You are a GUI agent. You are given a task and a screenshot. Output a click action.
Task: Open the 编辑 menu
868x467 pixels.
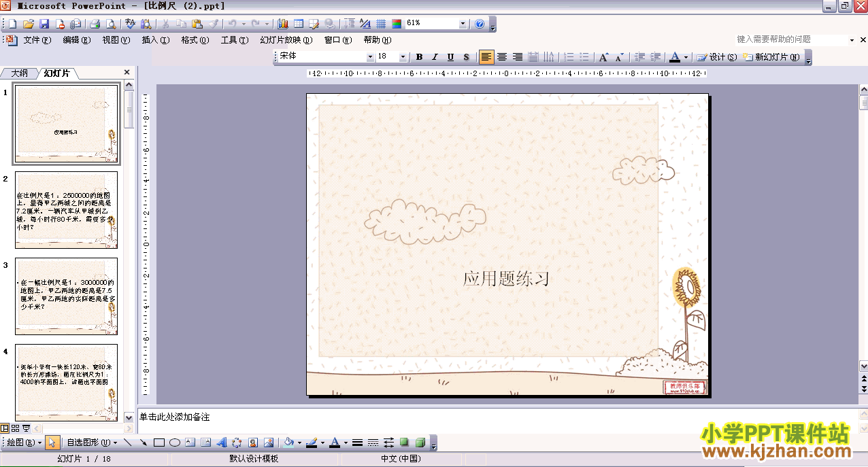coord(77,40)
